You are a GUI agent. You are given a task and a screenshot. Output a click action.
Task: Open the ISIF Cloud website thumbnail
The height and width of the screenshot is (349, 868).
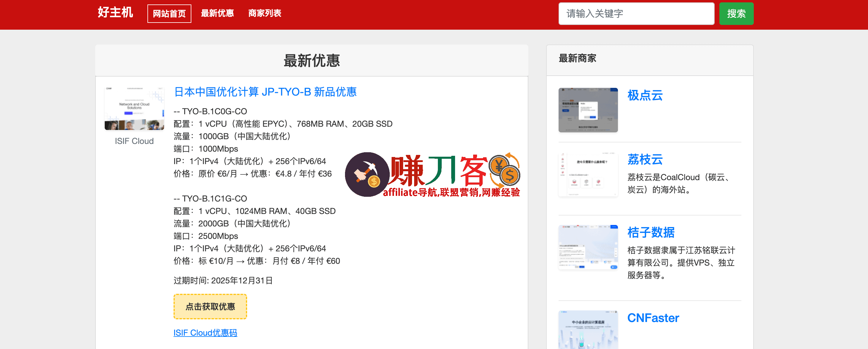[x=134, y=108]
